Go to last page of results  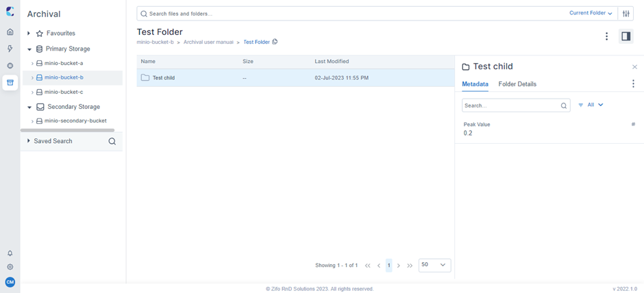coord(410,266)
